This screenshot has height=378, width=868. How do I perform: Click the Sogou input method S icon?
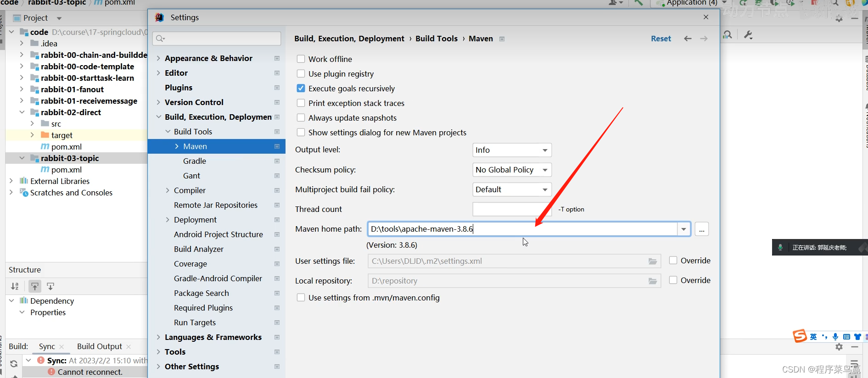[x=800, y=336]
